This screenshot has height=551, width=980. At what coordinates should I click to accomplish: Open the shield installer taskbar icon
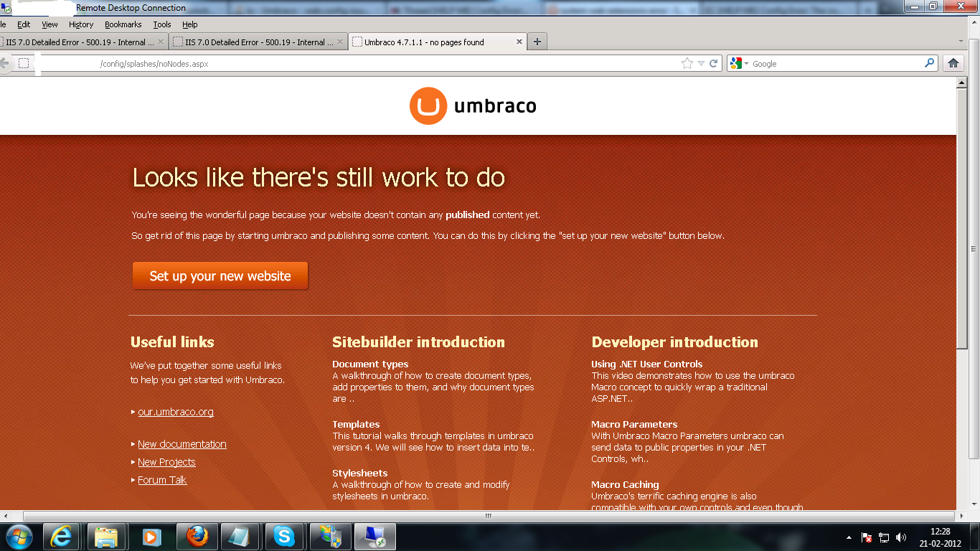coord(329,537)
